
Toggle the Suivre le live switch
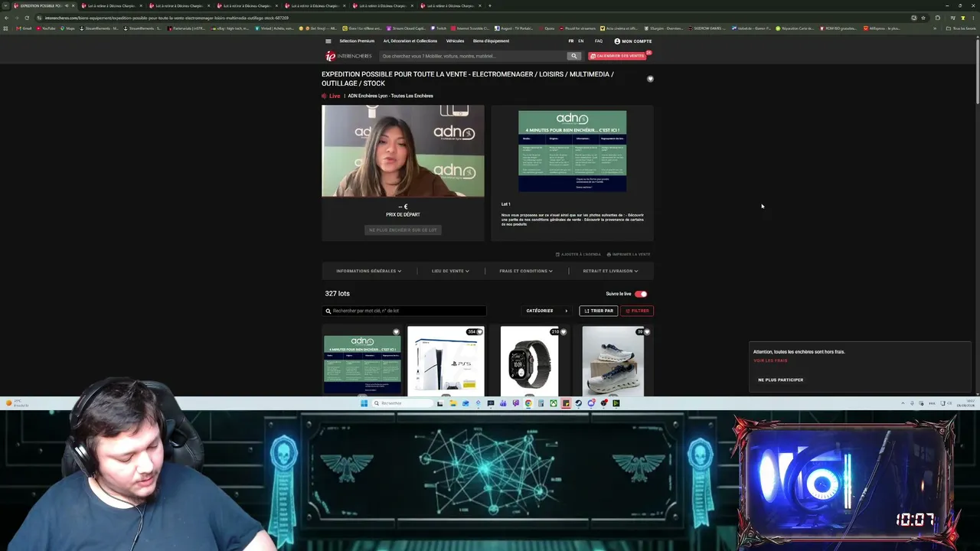click(641, 294)
